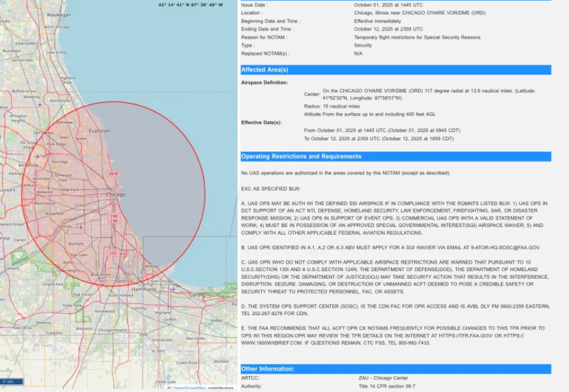Click the 5 nm map scale bar
Viewport: 569px width, 392px height.
pos(12,381)
